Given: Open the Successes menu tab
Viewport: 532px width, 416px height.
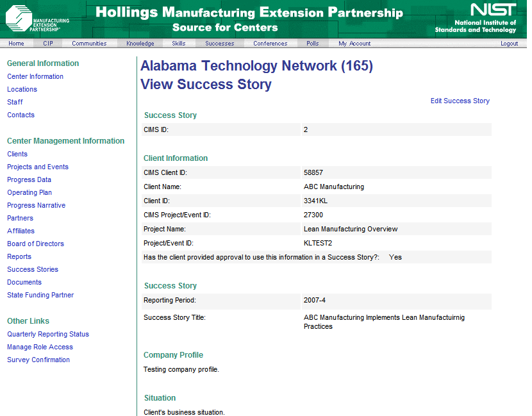Looking at the screenshot, I should point(220,44).
